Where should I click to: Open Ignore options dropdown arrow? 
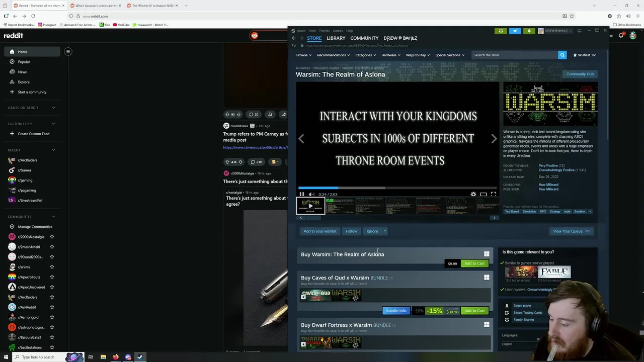385,231
